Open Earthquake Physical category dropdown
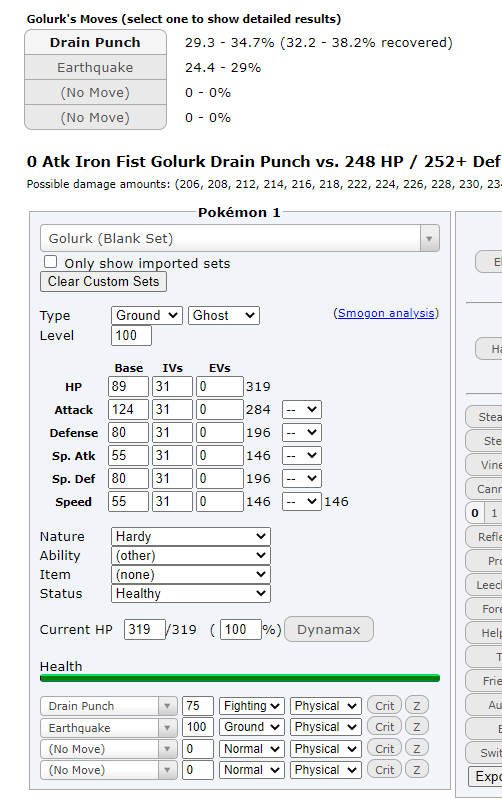Screen dimensions: 502x800 point(326,727)
